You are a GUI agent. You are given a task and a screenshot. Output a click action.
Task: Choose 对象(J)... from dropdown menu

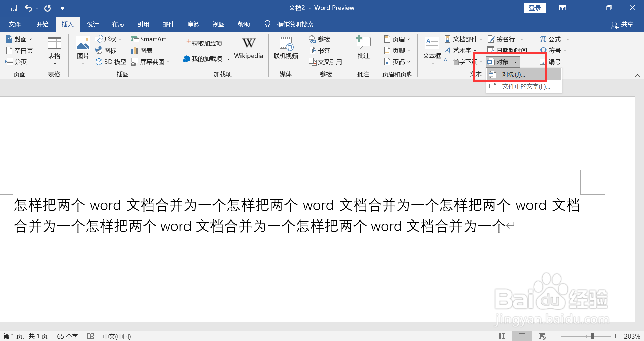click(x=524, y=75)
